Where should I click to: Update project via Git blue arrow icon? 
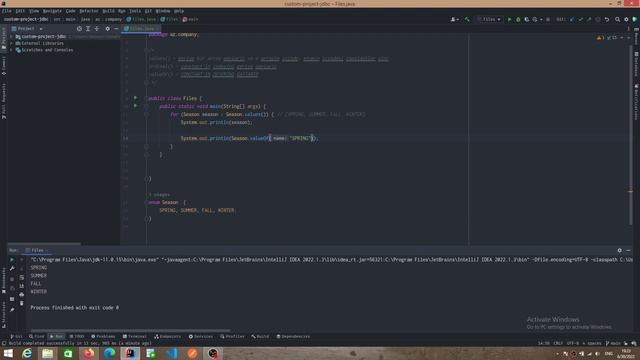[571, 19]
